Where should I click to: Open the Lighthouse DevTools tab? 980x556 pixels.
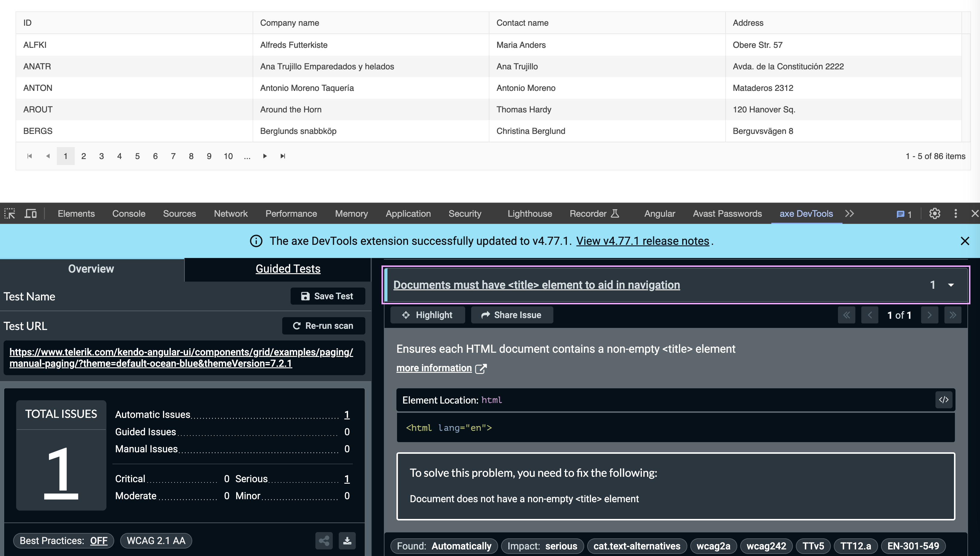click(x=529, y=213)
